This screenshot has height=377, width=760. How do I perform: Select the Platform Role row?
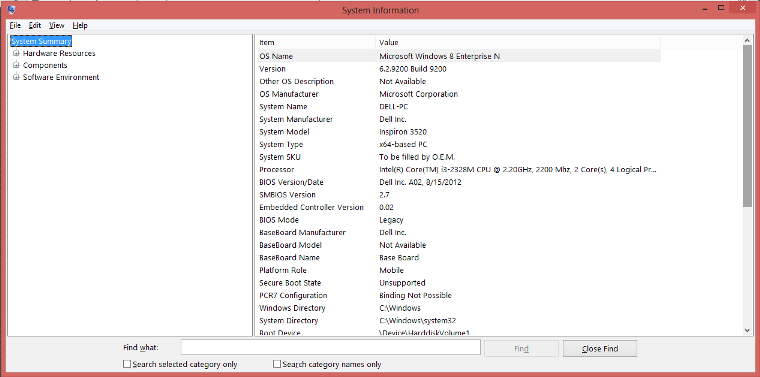458,270
